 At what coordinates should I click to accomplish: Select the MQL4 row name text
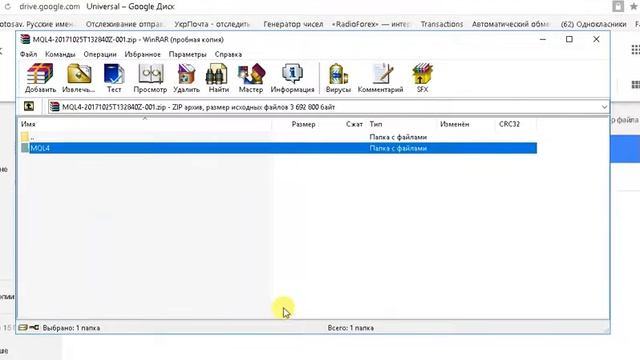pos(40,148)
